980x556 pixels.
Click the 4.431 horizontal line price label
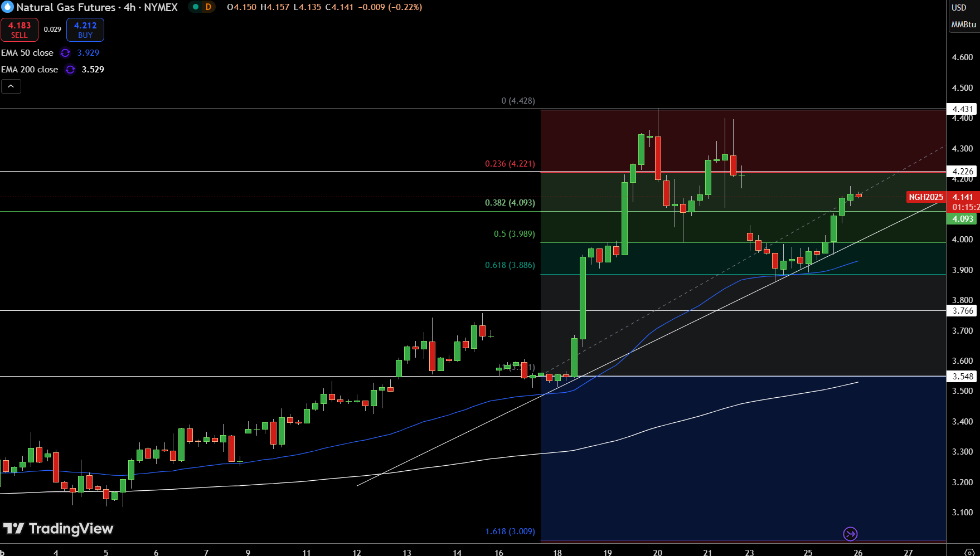coord(963,109)
